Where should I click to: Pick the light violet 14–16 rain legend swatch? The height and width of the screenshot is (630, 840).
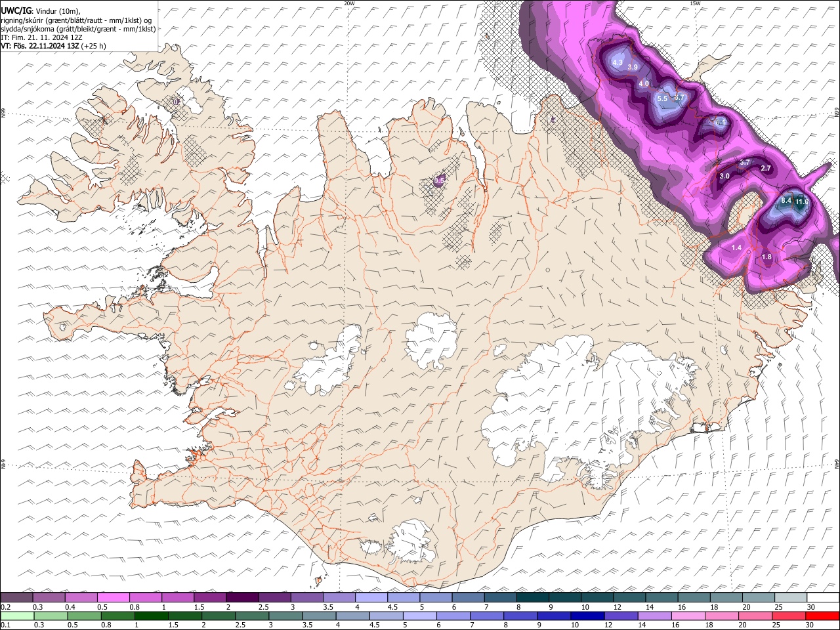[655, 616]
